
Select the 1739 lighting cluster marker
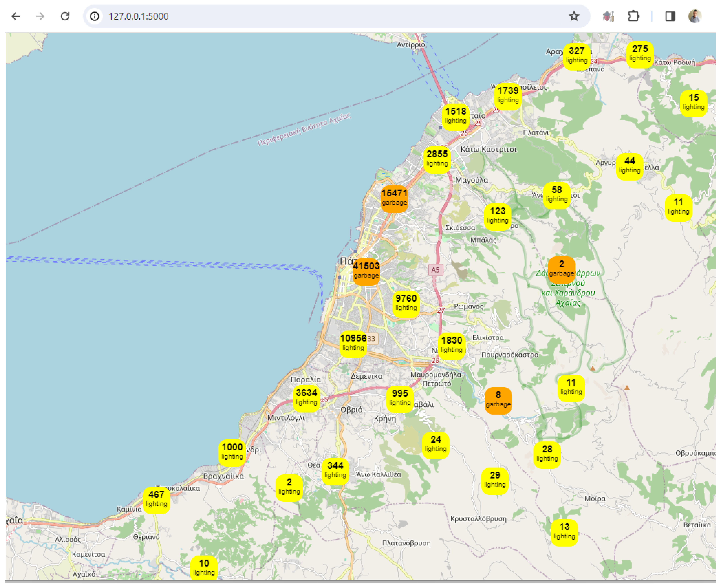508,95
